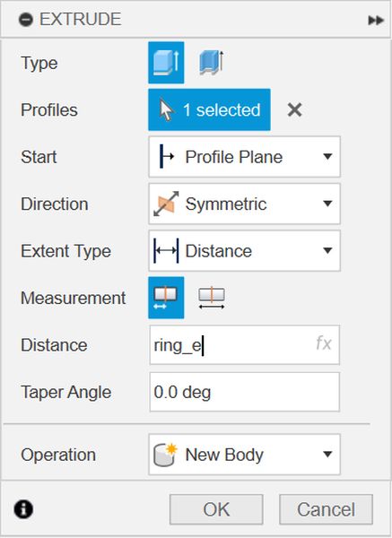392x538 pixels.
Task: Open the Extent Type Distance dropdown
Action: (x=244, y=251)
